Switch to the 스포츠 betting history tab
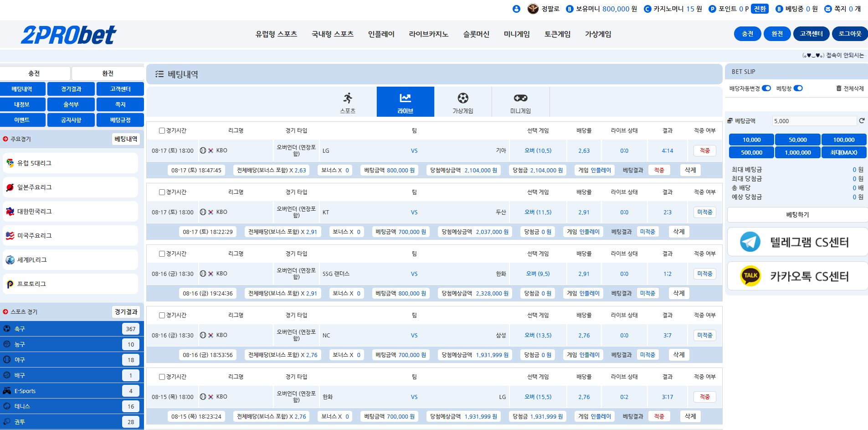868x430 pixels. [x=348, y=102]
